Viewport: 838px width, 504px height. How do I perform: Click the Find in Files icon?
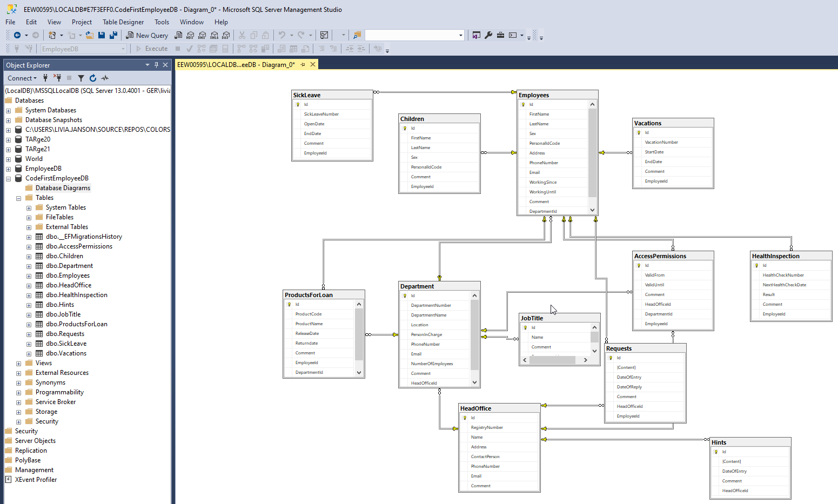tap(357, 35)
